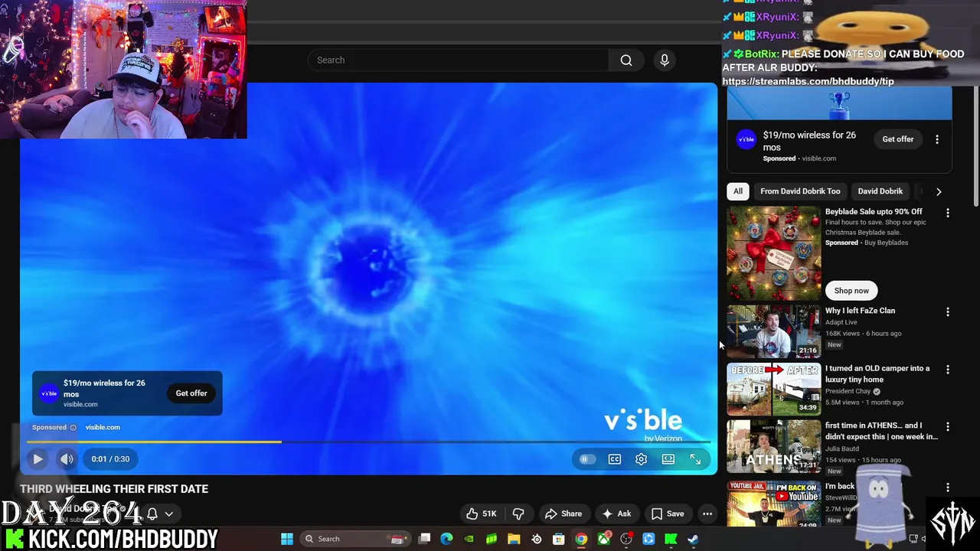Screen dimensions: 980x551
Task: Start voice search with microphone icon
Action: (x=665, y=60)
